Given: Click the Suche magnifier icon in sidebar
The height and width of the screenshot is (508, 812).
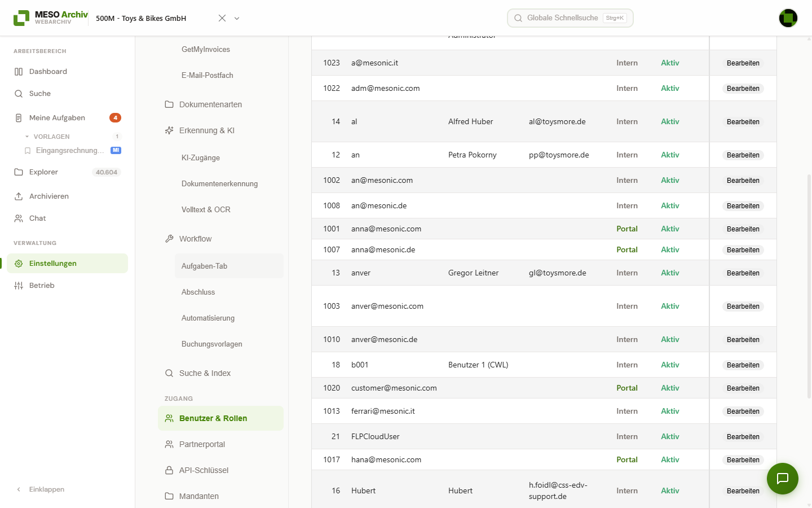Looking at the screenshot, I should click(19, 94).
